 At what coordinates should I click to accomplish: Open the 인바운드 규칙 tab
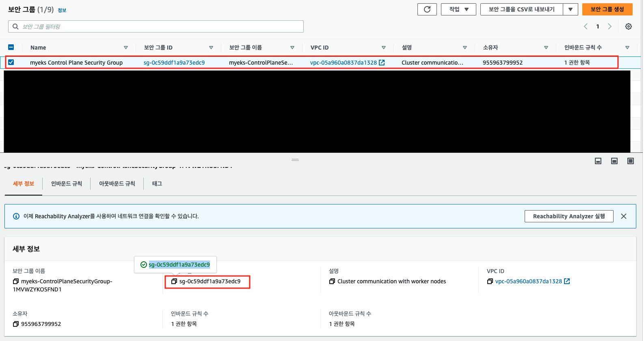(67, 184)
